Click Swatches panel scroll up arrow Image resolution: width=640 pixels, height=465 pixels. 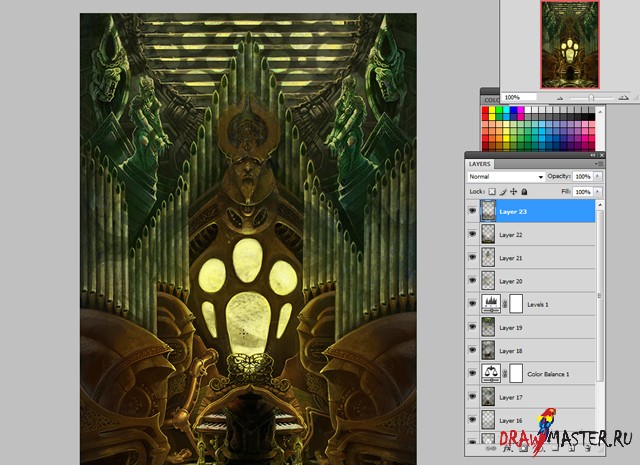point(600,111)
